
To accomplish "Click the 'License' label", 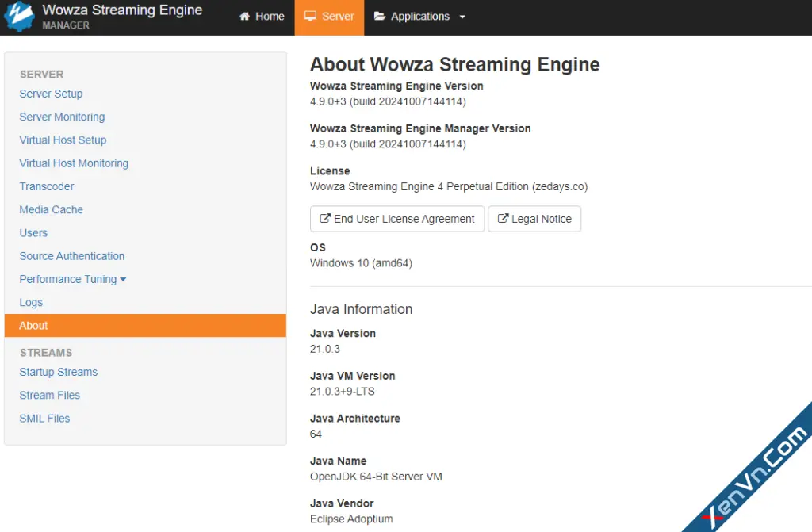I will click(330, 171).
